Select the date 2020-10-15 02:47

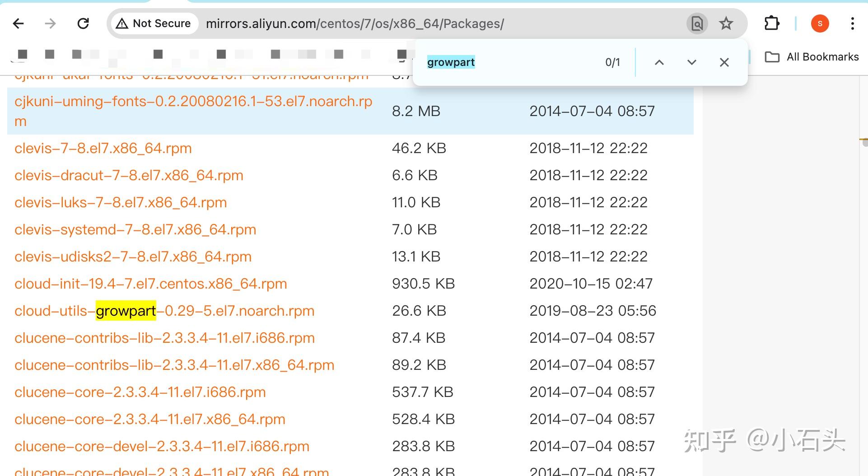591,284
